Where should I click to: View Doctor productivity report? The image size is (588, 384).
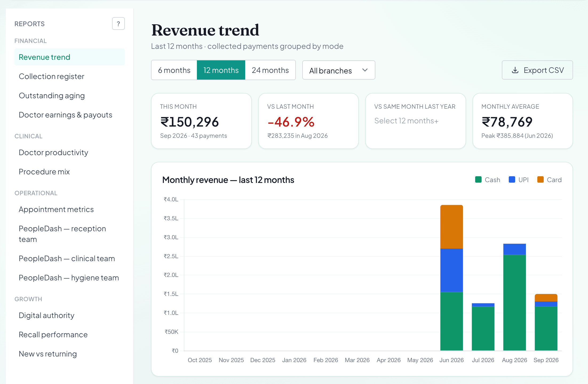[70, 152]
